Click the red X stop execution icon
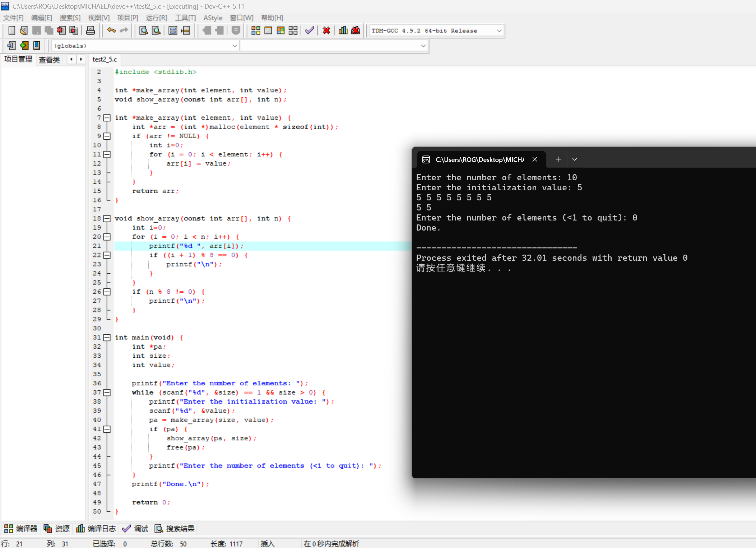 tap(326, 31)
